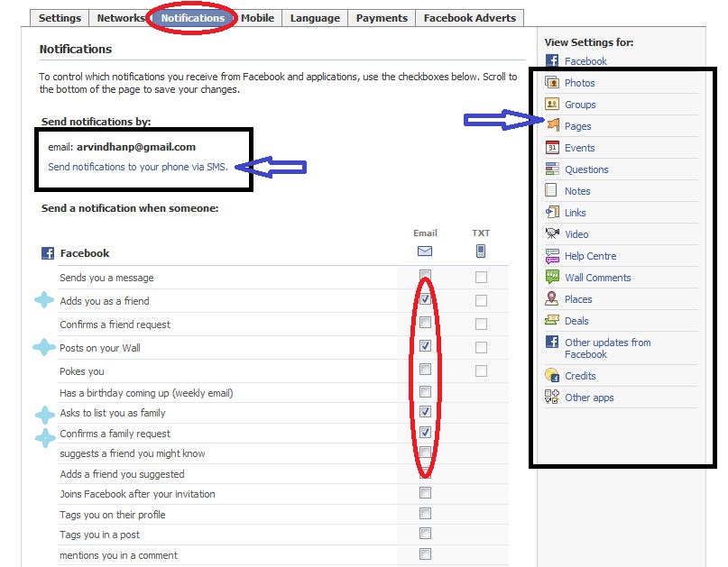Click the Credits coin icon
This screenshot has width=728, height=567.
552,375
